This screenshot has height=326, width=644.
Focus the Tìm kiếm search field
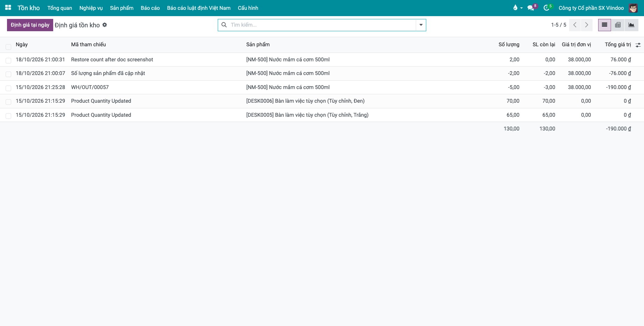322,25
